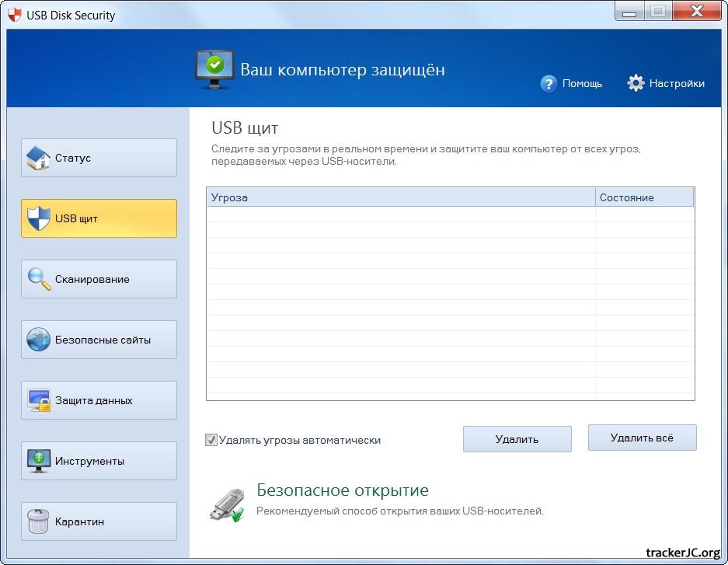Select the magnifier icon for Сканирование

pyautogui.click(x=38, y=279)
